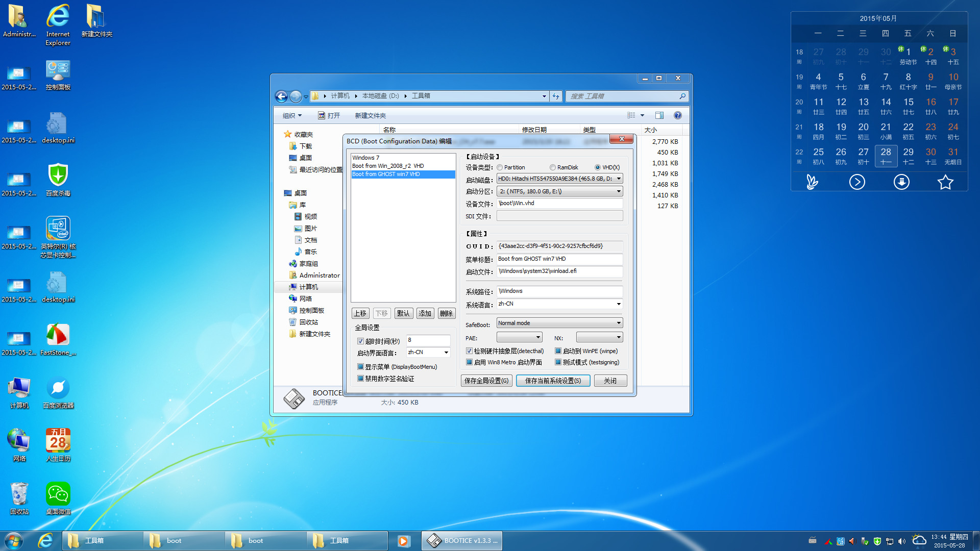The image size is (980, 551).
Task: Open the FastStone desktop icon
Action: pyautogui.click(x=58, y=339)
